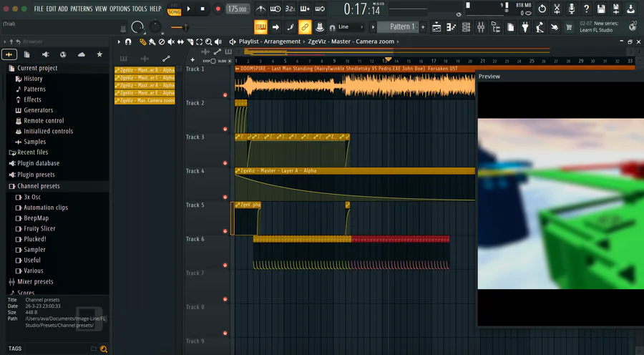
Task: Click the undo history circular arrow
Action: (542, 9)
